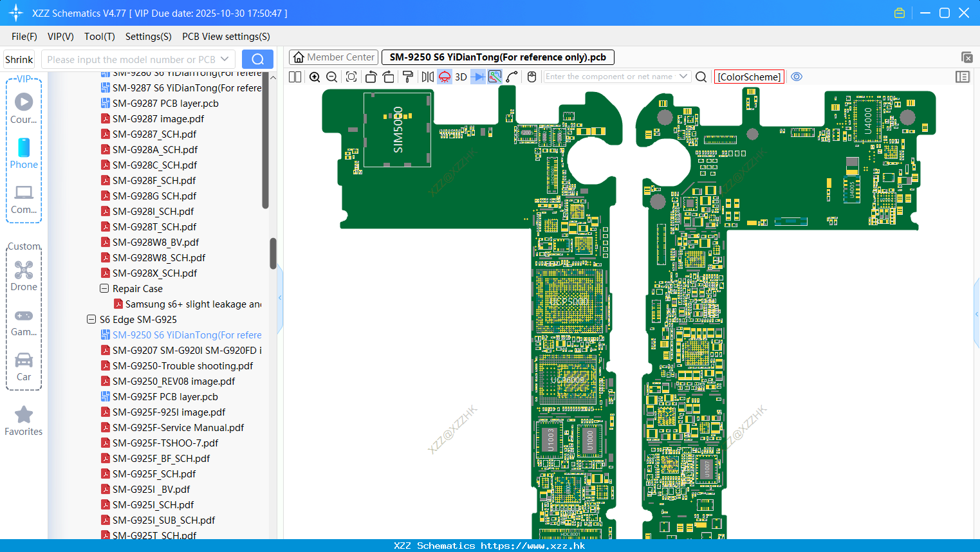
Task: Zoom in on the PCB view
Action: pyautogui.click(x=315, y=77)
